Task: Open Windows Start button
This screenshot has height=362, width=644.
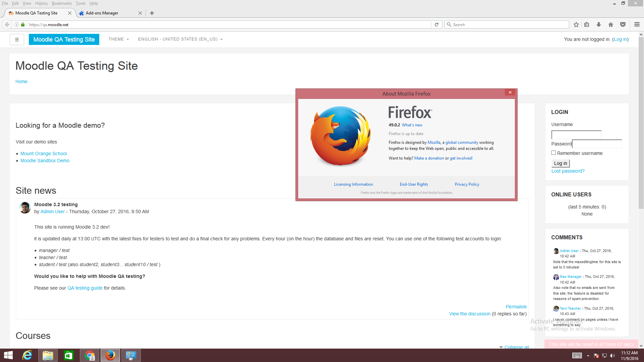Action: click(8, 355)
